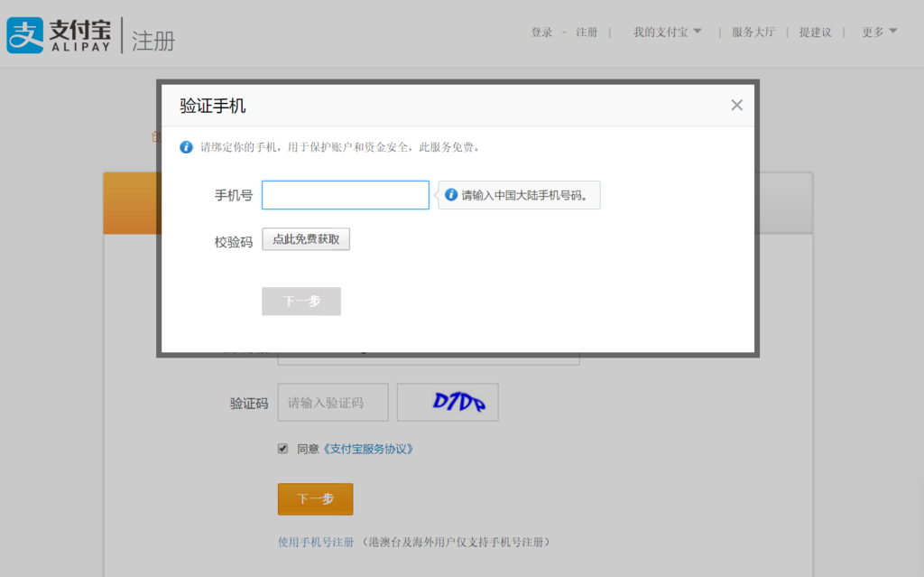The height and width of the screenshot is (577, 924).
Task: Focus the 手机号 input field
Action: [346, 195]
